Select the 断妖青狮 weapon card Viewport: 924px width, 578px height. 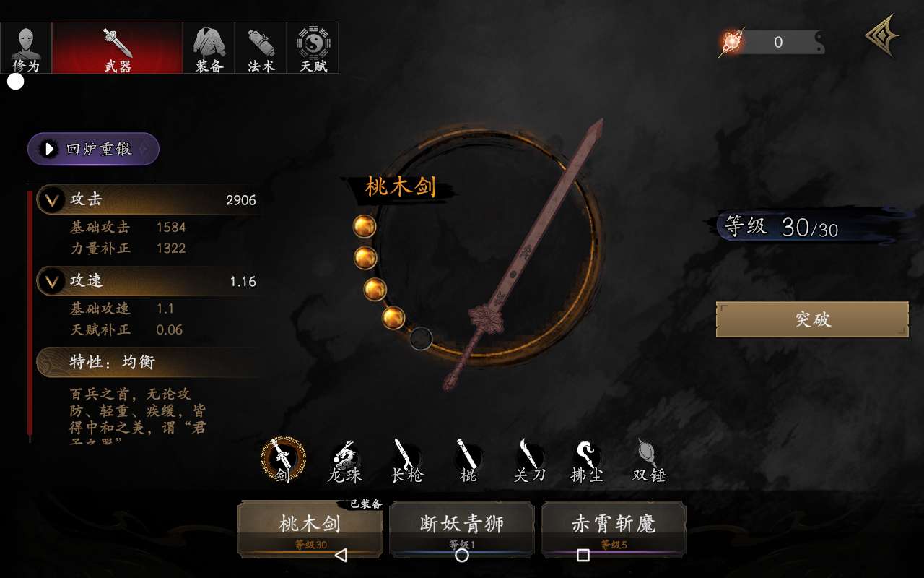tap(462, 529)
